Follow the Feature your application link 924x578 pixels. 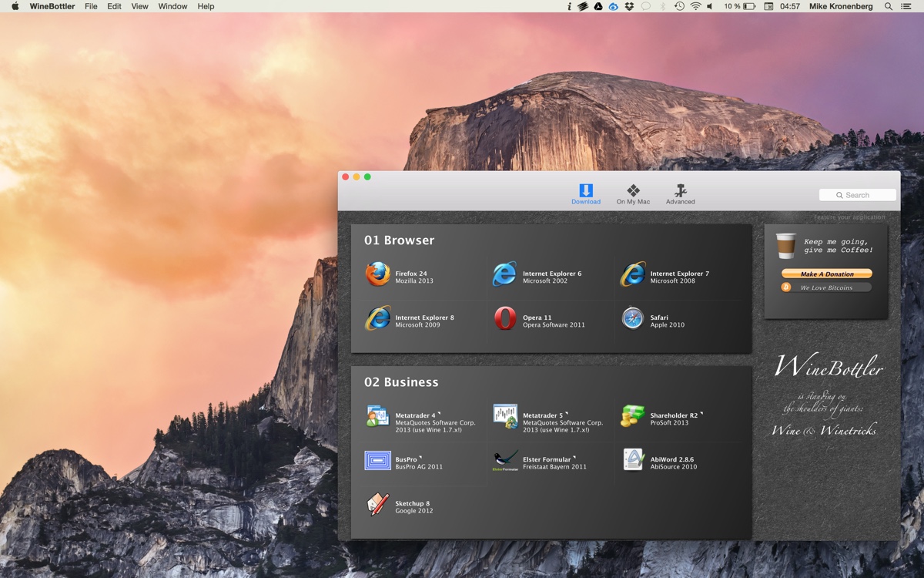[849, 217]
